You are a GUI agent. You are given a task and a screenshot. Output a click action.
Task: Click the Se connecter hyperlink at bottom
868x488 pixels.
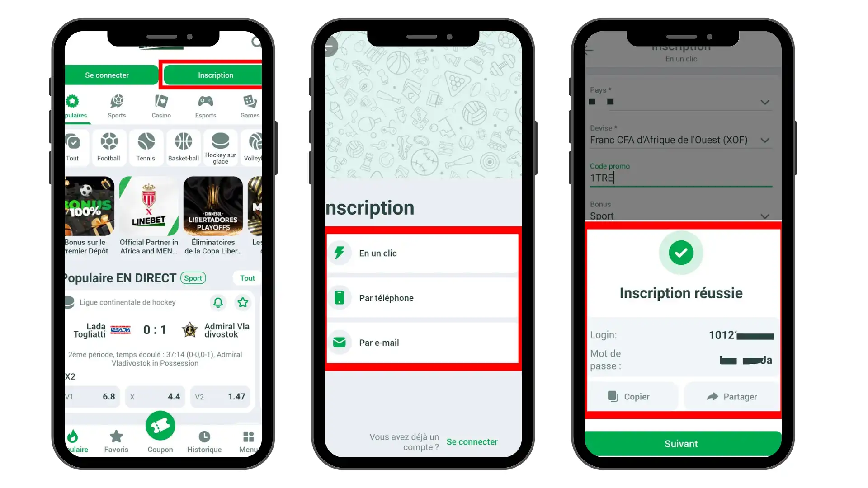472,441
